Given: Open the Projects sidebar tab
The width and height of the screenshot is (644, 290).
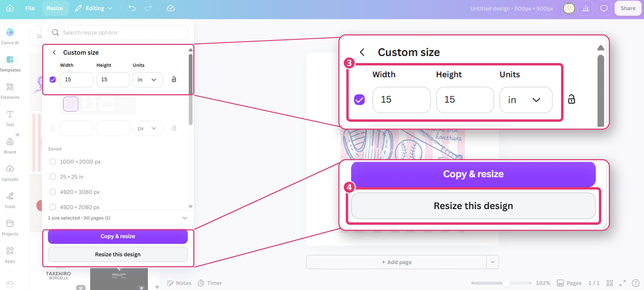Looking at the screenshot, I should point(10,228).
